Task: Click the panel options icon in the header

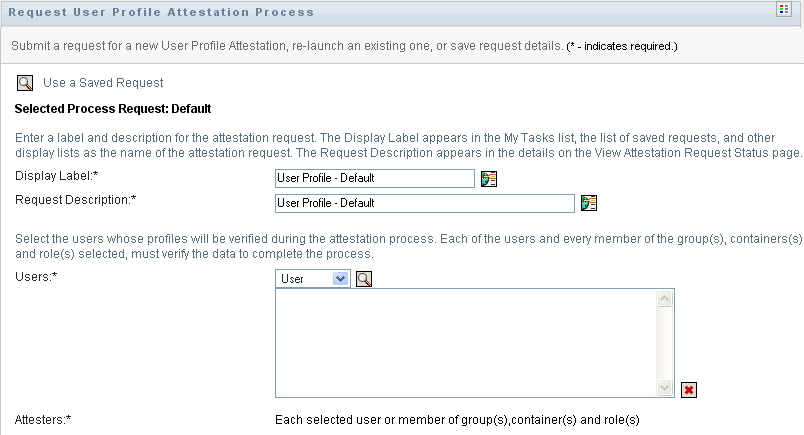Action: pos(783,11)
